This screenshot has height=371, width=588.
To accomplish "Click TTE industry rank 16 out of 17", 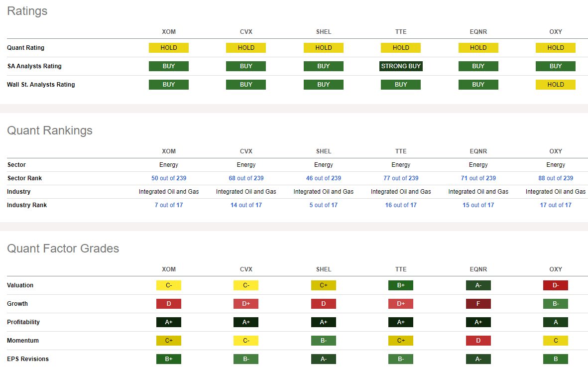I will click(401, 205).
